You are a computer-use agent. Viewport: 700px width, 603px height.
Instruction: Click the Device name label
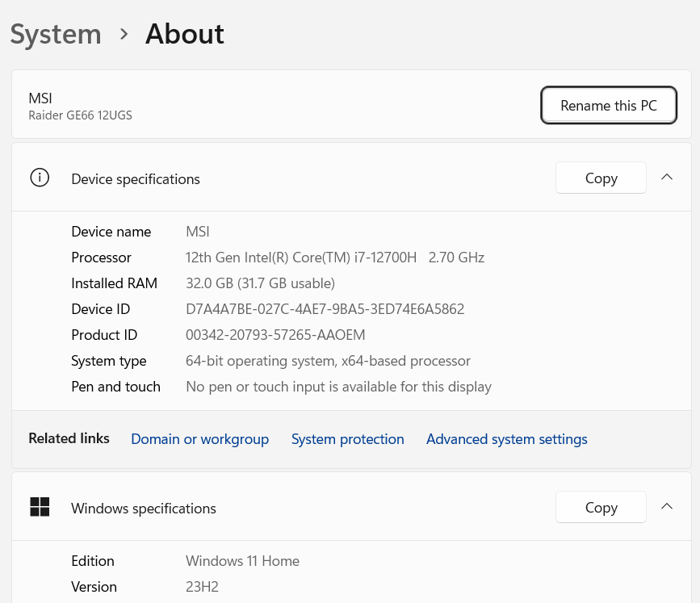click(x=111, y=232)
